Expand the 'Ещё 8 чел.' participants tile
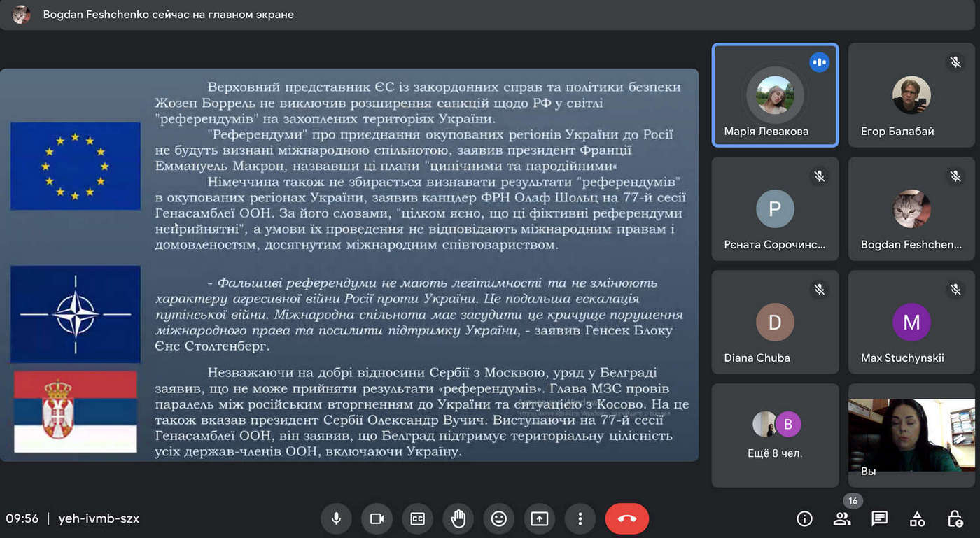 775,434
